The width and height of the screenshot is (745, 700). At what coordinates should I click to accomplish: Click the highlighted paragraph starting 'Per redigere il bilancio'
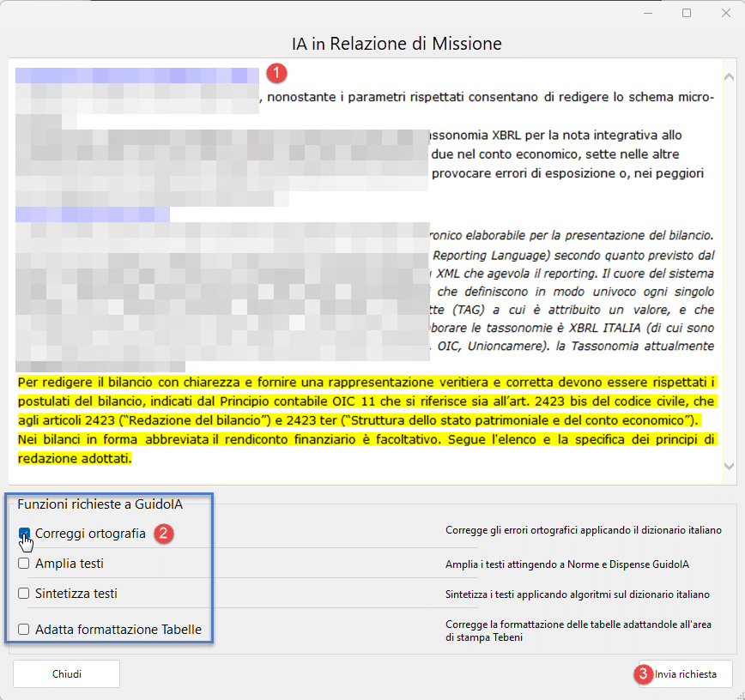[366, 401]
